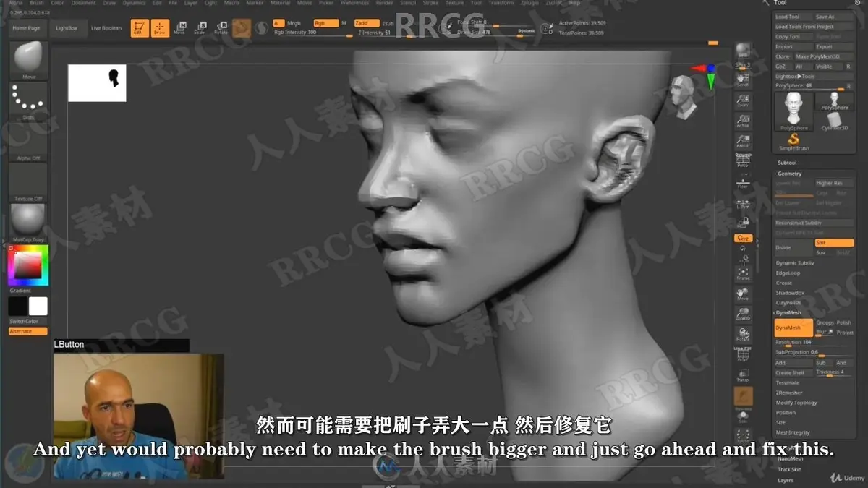The width and height of the screenshot is (868, 488).
Task: Expand the ClayPolish subsection
Action: point(788,303)
